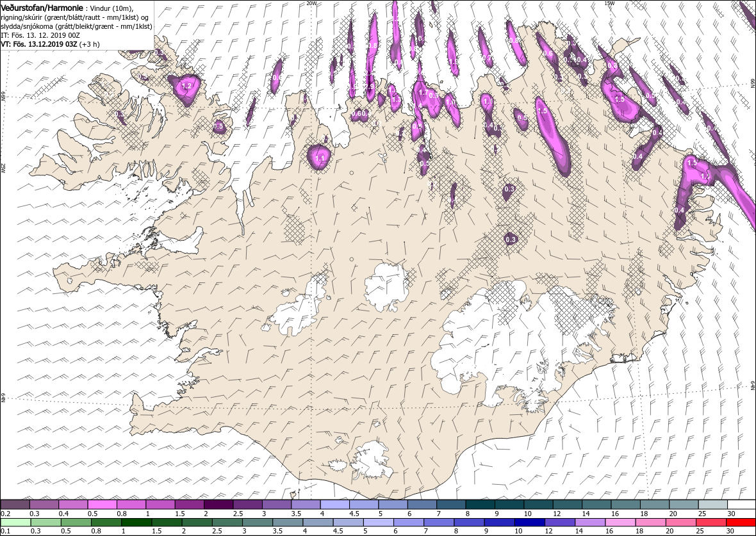This screenshot has width=756, height=536.
Task: Select the dark green rain swatch between 1 and 1.5
Action: [x=136, y=523]
